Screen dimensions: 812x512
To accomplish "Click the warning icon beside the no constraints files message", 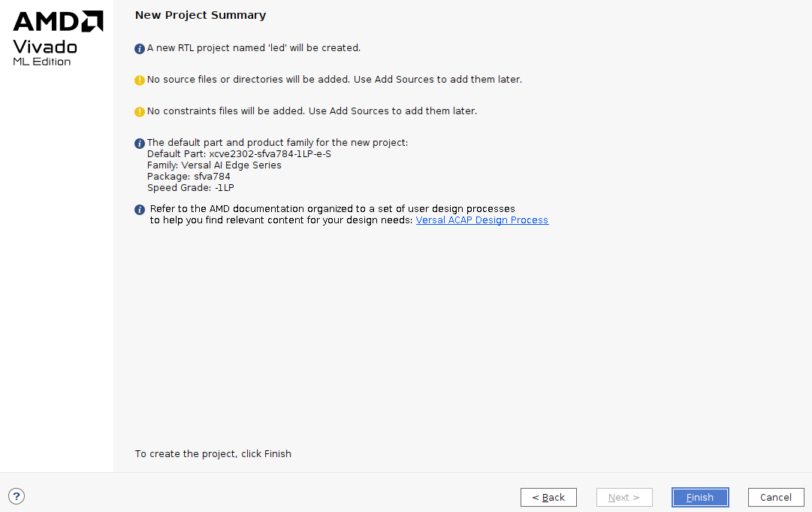I will click(139, 112).
